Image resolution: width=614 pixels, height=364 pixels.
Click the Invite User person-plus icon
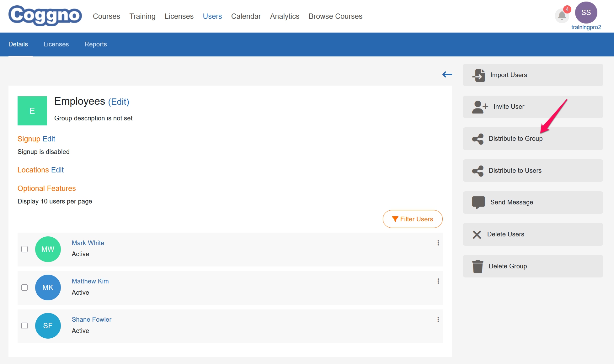(x=480, y=107)
